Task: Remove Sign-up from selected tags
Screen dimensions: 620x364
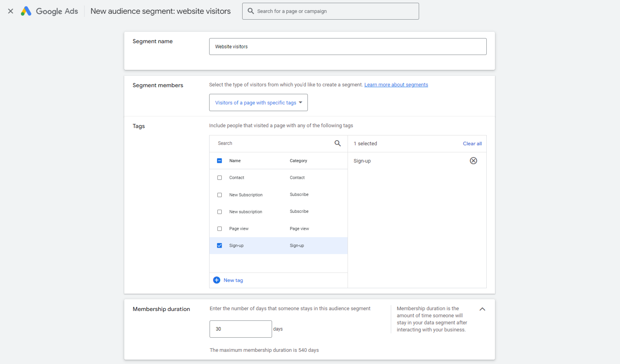Action: (x=473, y=161)
